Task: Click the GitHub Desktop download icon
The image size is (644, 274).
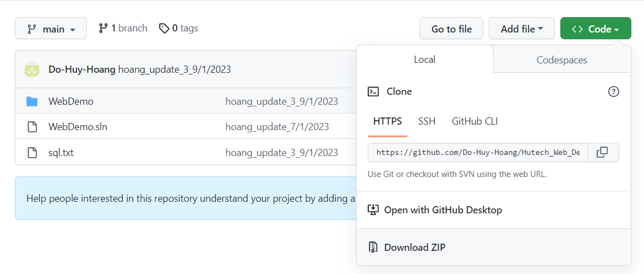Action: [373, 210]
